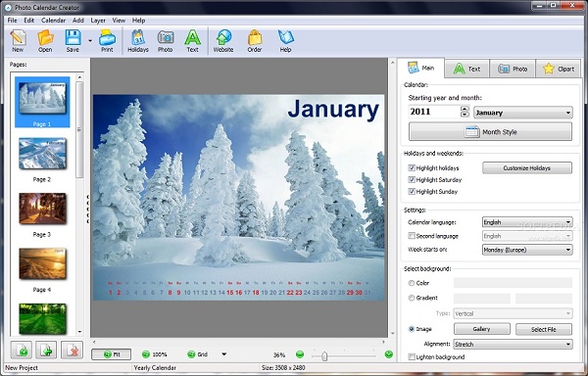Open the Calendar language dropdown

point(527,222)
